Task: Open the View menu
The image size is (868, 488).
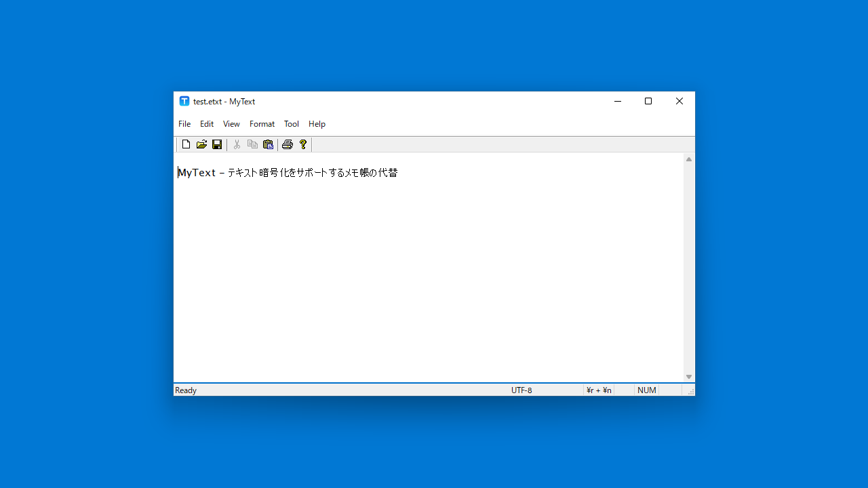Action: click(x=231, y=124)
